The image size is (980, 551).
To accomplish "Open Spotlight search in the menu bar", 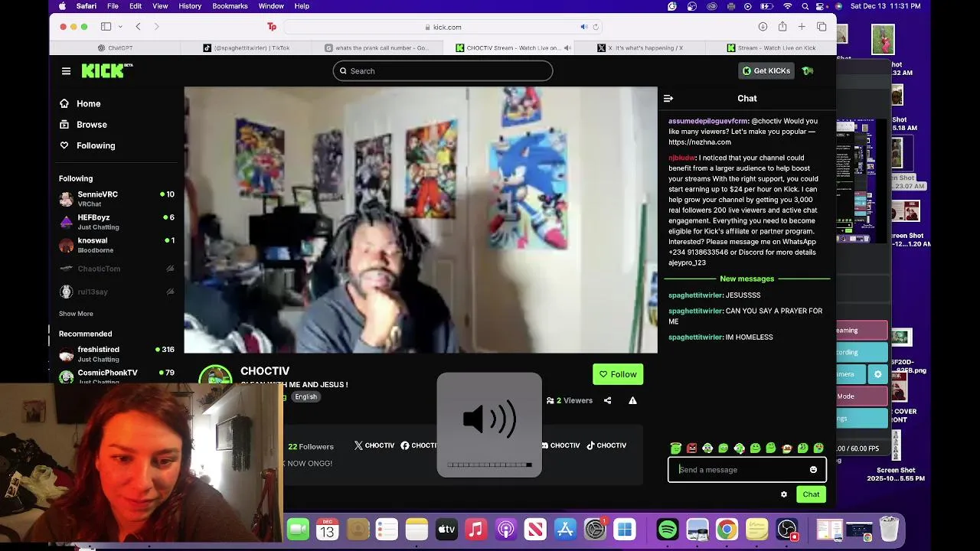I will click(x=805, y=6).
